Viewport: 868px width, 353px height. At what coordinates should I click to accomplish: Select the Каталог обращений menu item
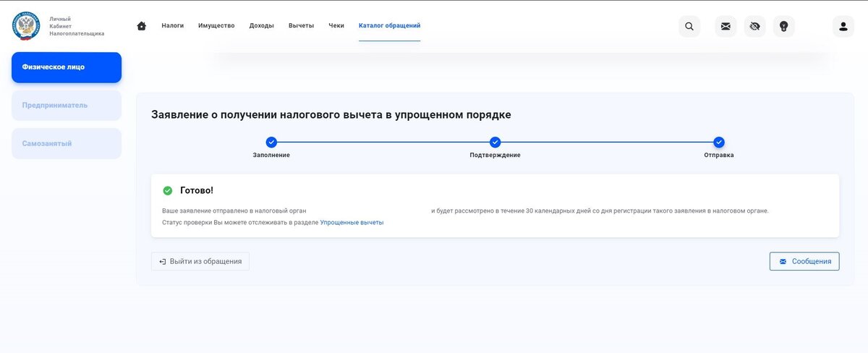click(390, 25)
